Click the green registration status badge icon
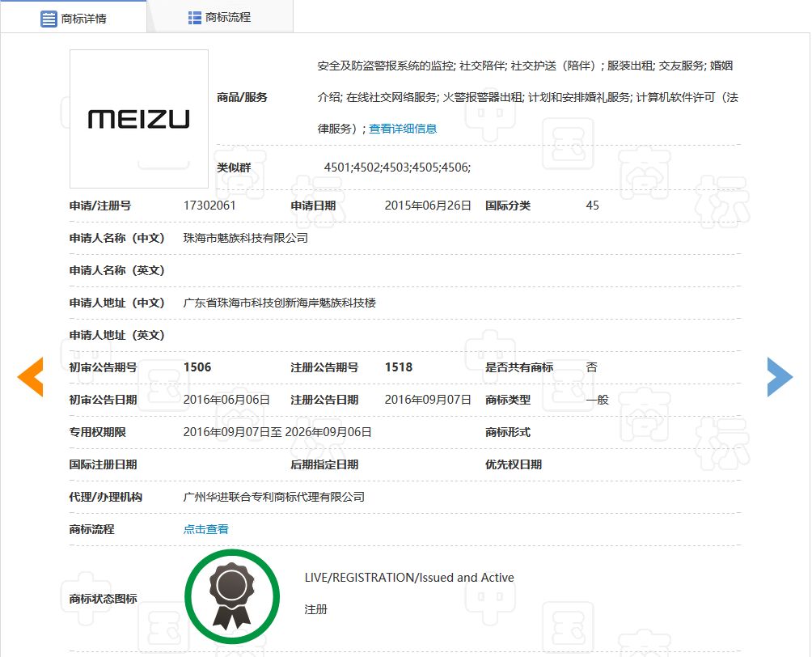The image size is (812, 657). point(232,596)
